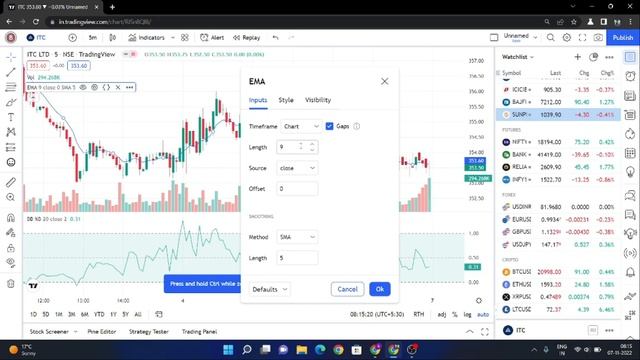Open the calendar panel icon on right sidebar
Image resolution: width=640 pixels, height=360 pixels.
(x=630, y=153)
